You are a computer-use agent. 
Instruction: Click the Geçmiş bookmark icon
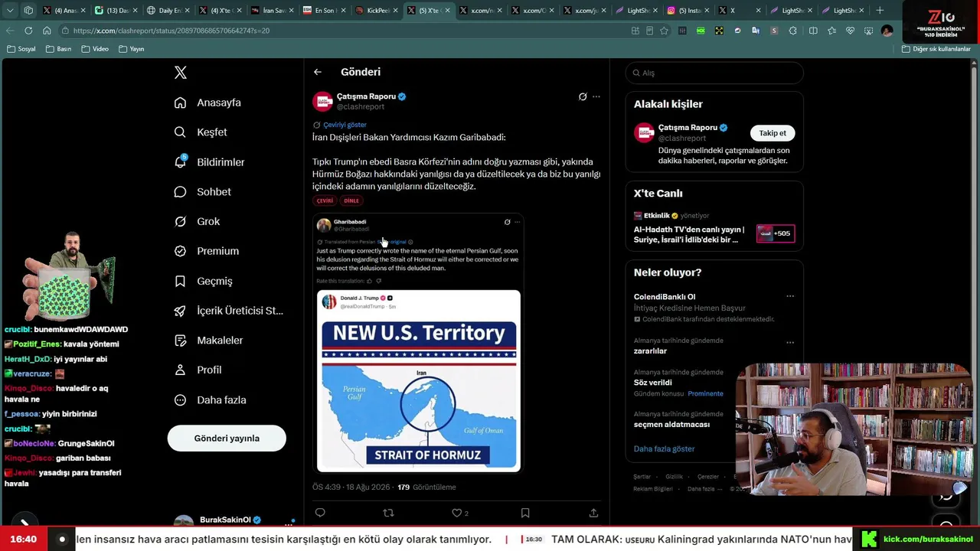(x=180, y=281)
